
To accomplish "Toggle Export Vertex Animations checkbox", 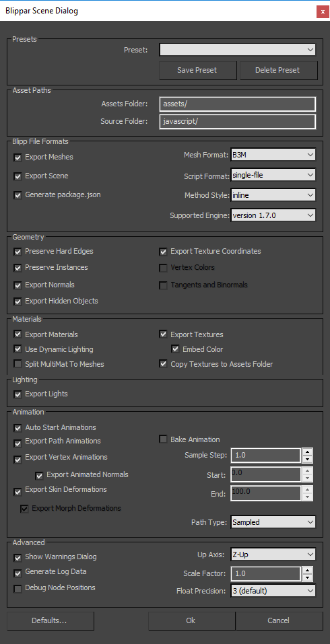I will coord(18,460).
